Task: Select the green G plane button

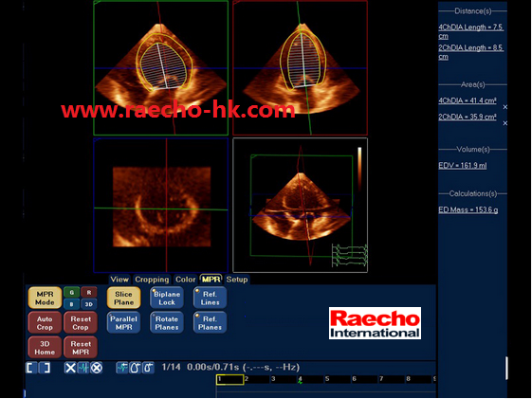Action: click(x=71, y=292)
